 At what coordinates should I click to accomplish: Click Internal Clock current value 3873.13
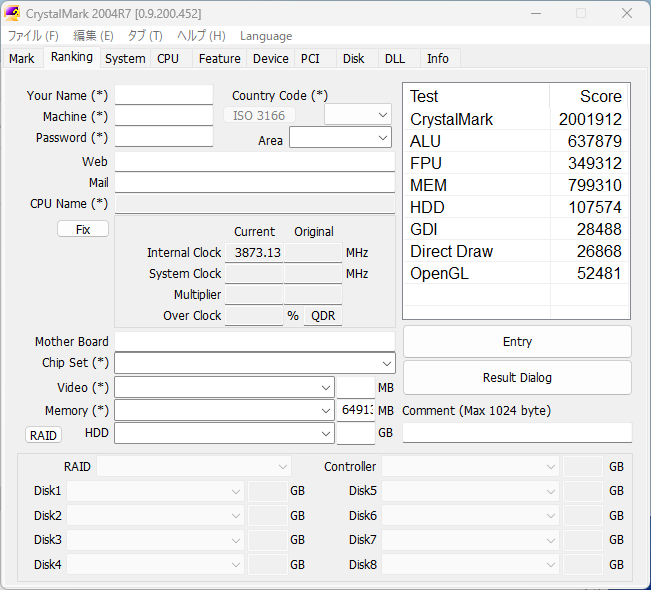click(254, 252)
